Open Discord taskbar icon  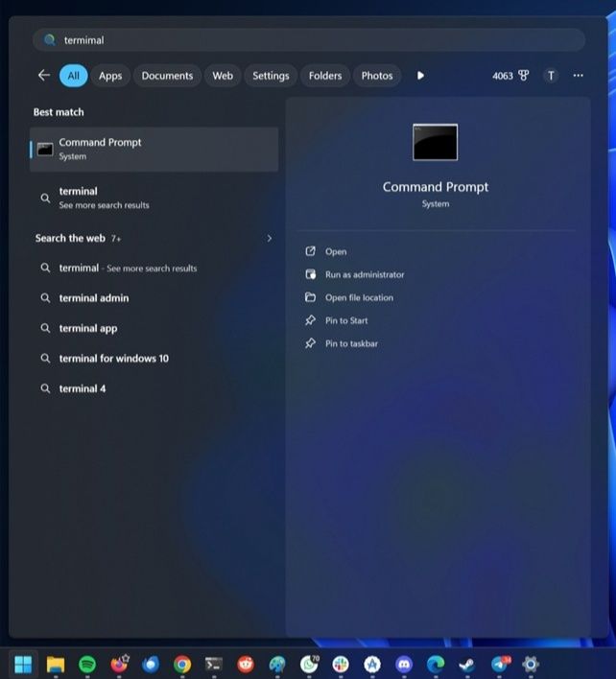(x=404, y=664)
